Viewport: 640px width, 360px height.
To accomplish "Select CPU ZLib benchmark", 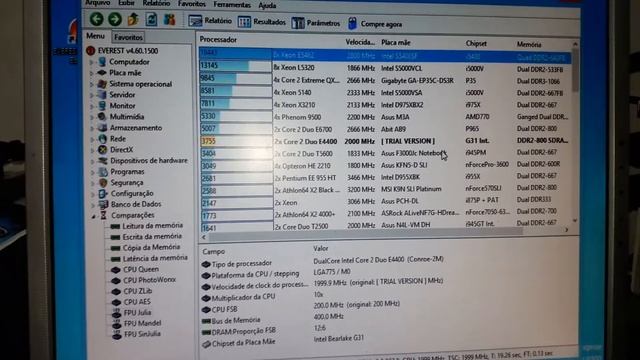I will tap(138, 291).
